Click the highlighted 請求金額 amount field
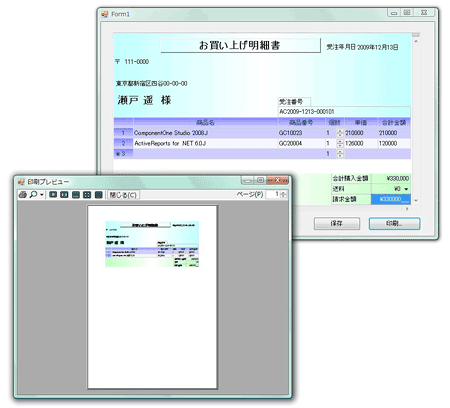450x408 pixels. coord(391,199)
